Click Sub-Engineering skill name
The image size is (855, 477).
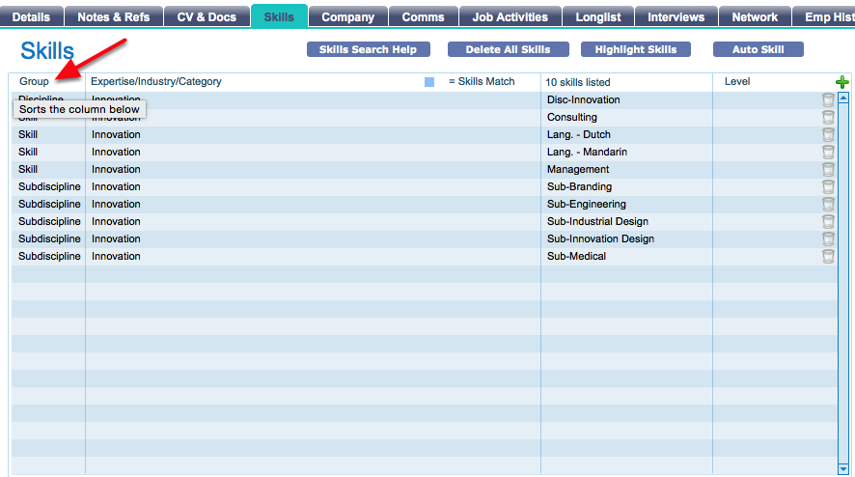pyautogui.click(x=586, y=204)
